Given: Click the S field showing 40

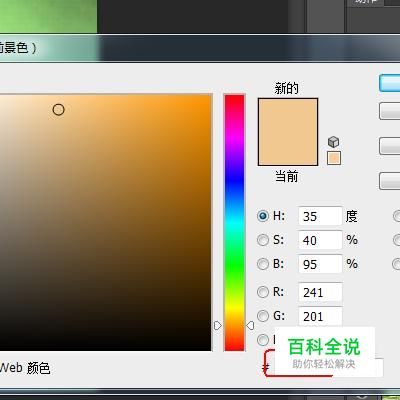Looking at the screenshot, I should 320,240.
